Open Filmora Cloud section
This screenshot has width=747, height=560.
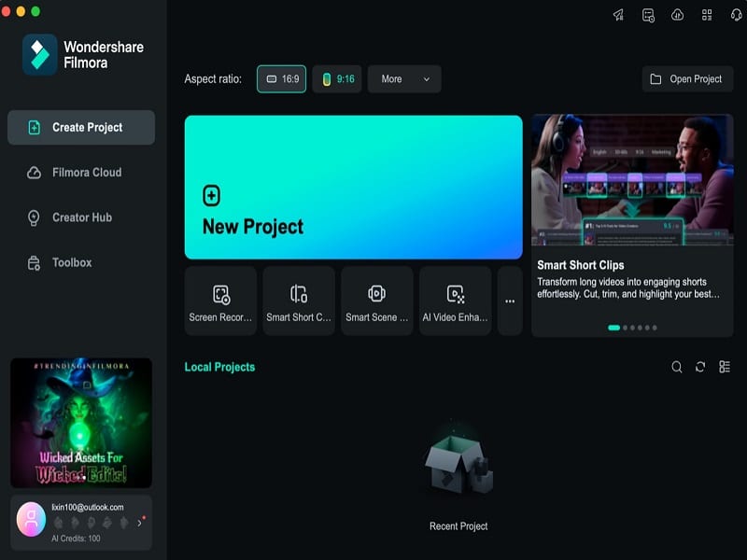pyautogui.click(x=81, y=173)
